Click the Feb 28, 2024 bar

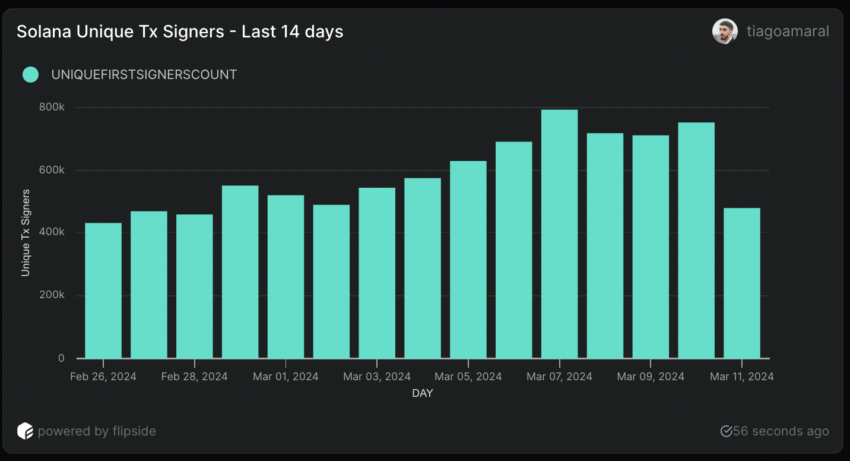195,286
